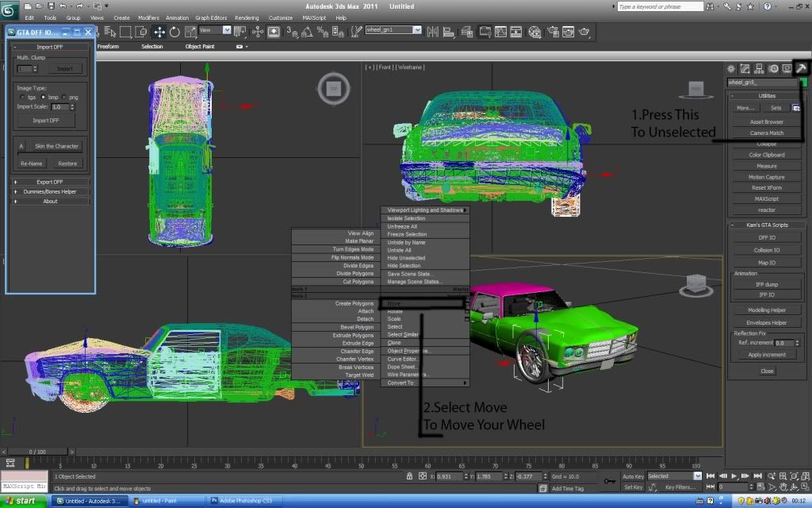Open the Render Setup icon
Viewport: 812px width, 508px height.
tap(553, 32)
